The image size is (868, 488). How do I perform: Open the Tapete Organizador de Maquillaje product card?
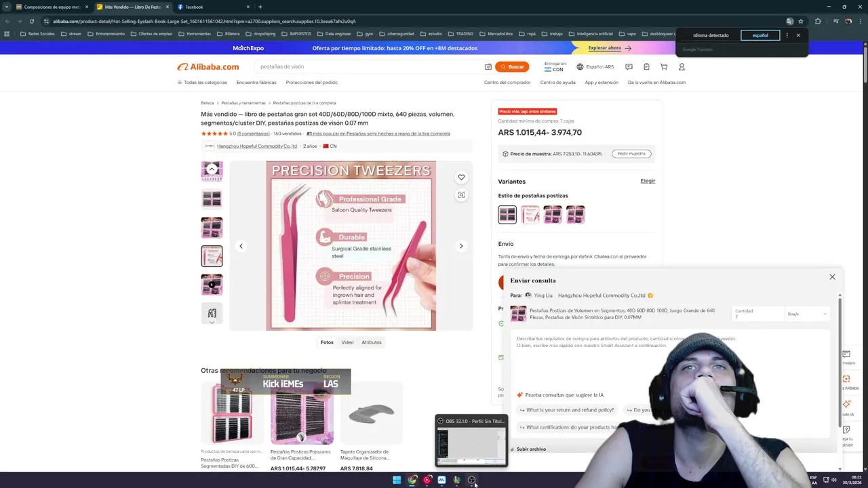tap(372, 427)
